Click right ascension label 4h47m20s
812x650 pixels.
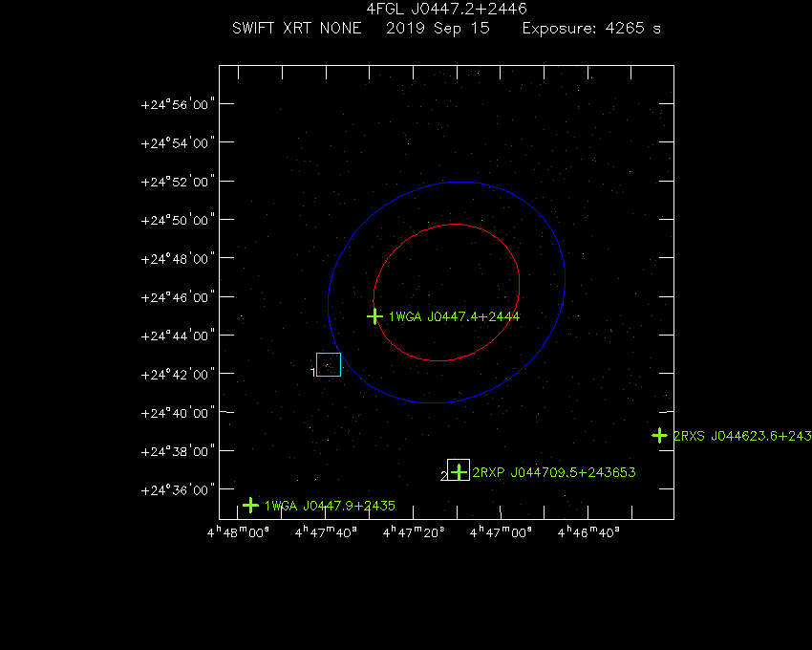(414, 531)
